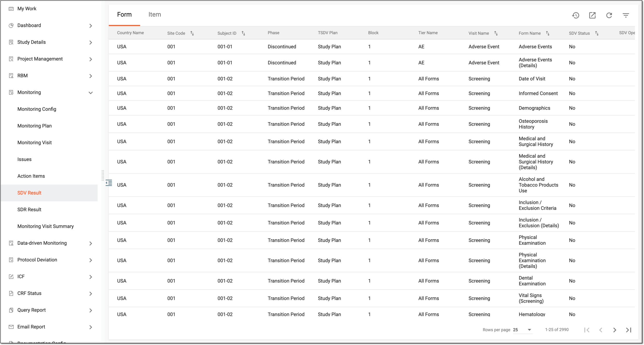The height and width of the screenshot is (345, 644).
Task: Click the sidebar resize handle dots
Action: [x=103, y=175]
